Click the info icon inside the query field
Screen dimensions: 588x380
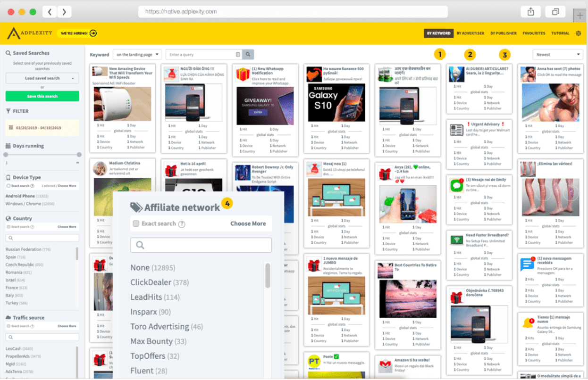[238, 55]
